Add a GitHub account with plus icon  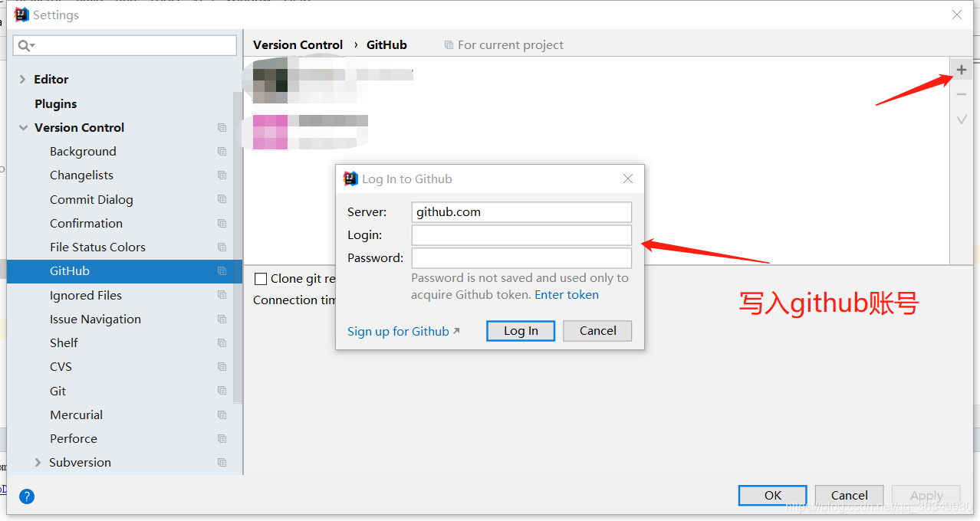[962, 70]
